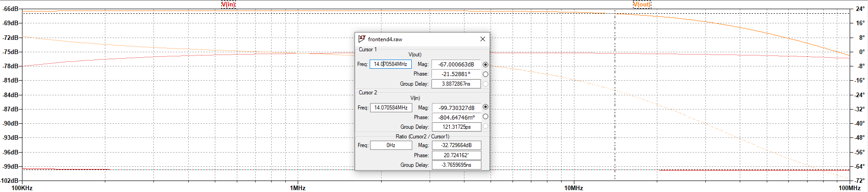Click the -66dB magnitude axis label
The height and width of the screenshot is (192, 868).
tap(11, 9)
